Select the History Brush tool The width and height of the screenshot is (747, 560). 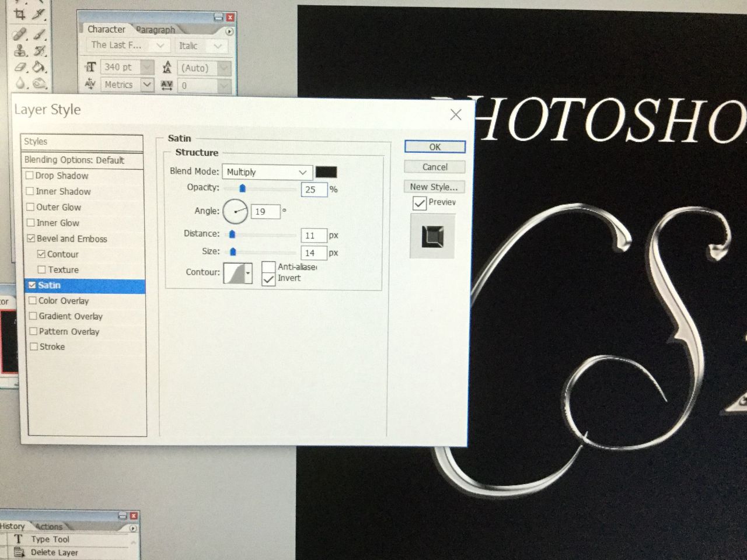39,51
